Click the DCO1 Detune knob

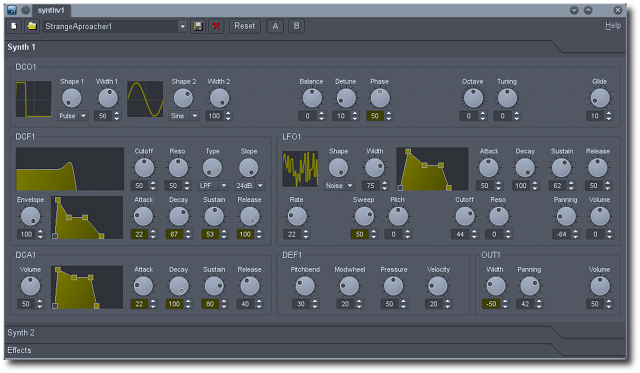[x=346, y=98]
